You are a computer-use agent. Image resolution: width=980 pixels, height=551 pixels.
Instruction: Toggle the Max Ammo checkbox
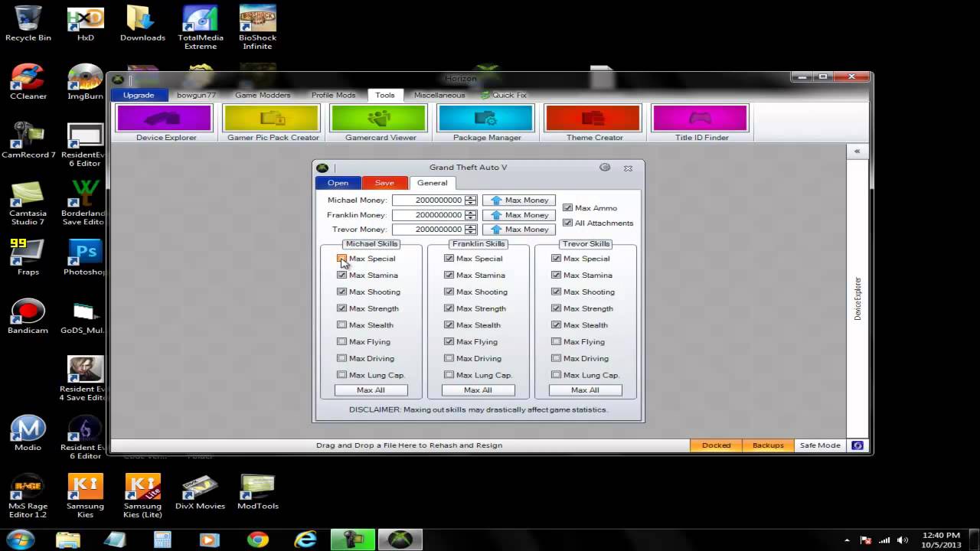pos(567,208)
